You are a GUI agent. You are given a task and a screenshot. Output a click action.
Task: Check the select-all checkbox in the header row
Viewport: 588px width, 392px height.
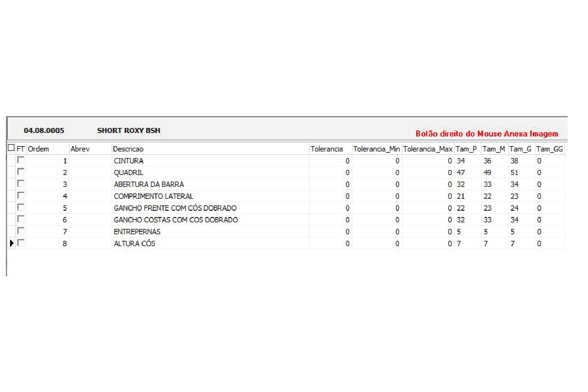pos(11,148)
